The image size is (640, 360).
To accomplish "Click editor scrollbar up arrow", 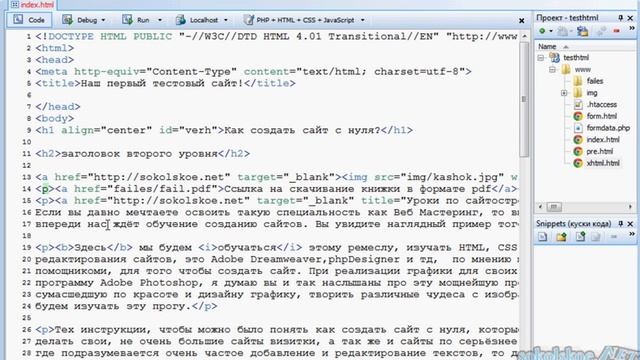I will (x=524, y=36).
